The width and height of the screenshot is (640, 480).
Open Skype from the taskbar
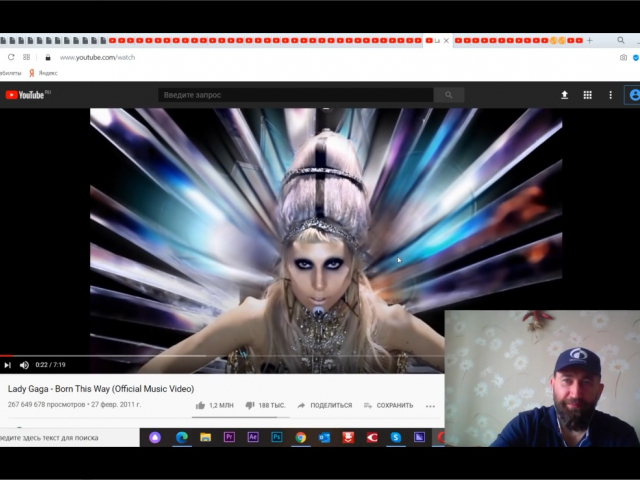tap(396, 438)
